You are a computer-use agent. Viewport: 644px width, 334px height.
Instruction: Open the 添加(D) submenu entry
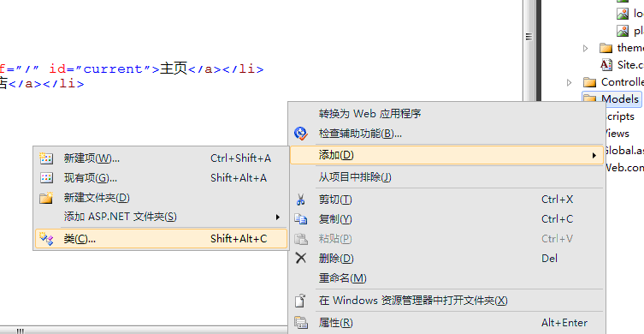(x=446, y=155)
